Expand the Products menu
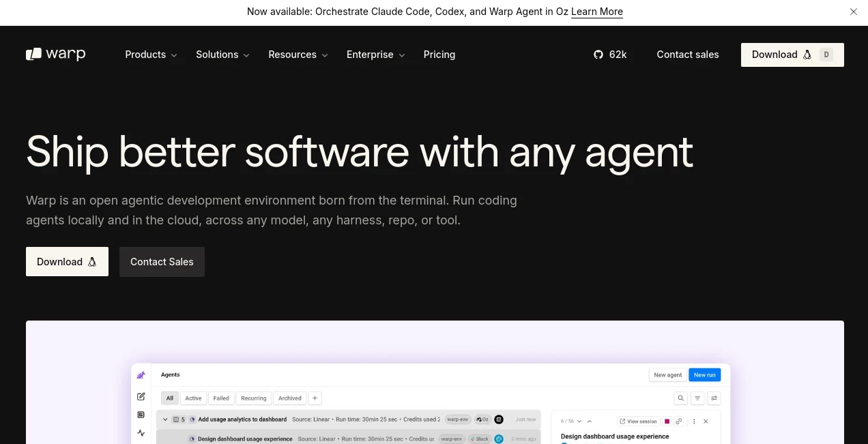The image size is (868, 444). point(151,55)
